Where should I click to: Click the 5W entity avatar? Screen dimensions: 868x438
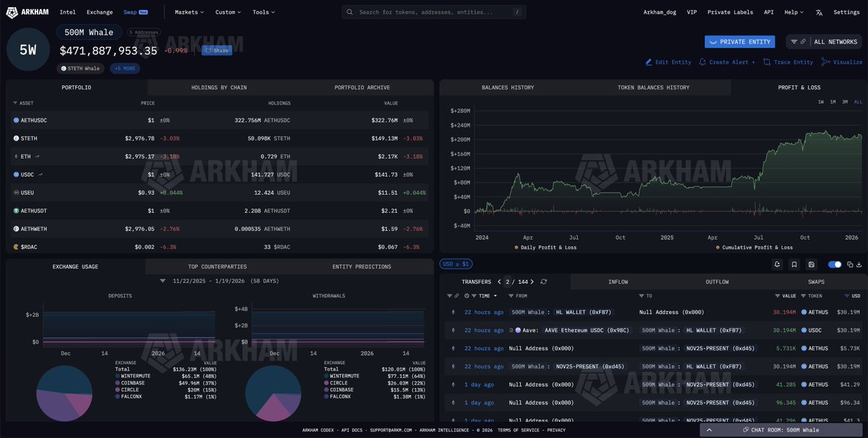click(28, 50)
